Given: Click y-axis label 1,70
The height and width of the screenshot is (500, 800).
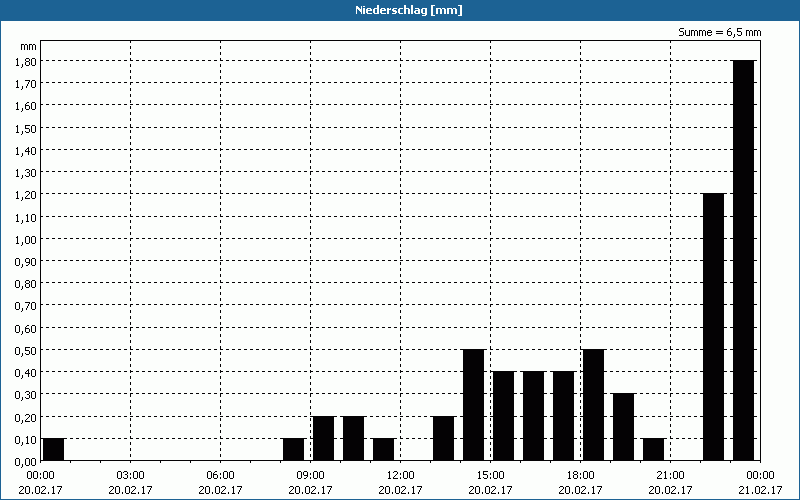Looking at the screenshot, I should 26,84.
